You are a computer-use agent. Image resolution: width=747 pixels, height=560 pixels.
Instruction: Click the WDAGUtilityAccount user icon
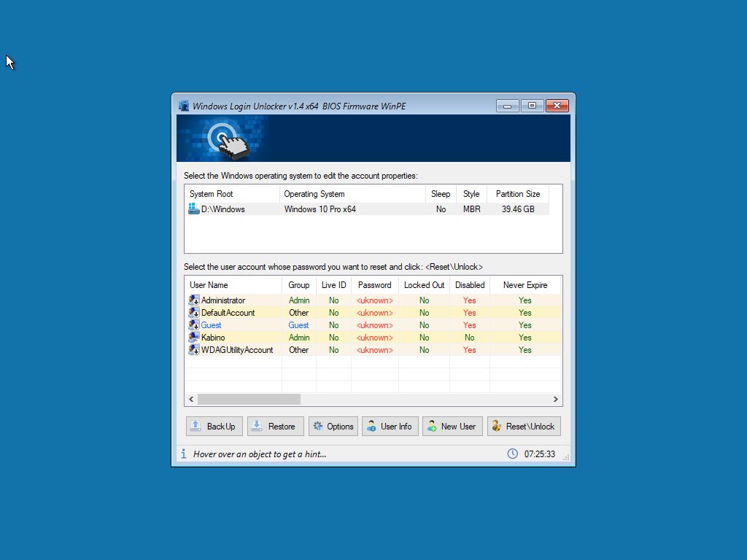click(194, 349)
